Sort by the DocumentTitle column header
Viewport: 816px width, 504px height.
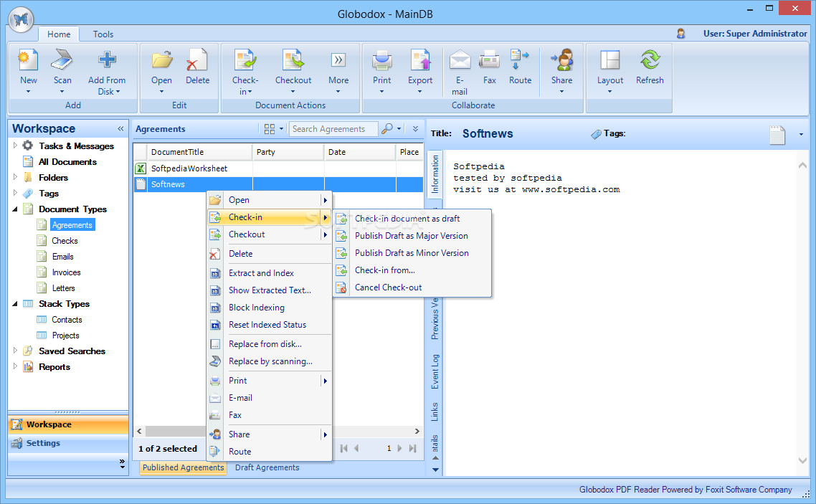pyautogui.click(x=200, y=152)
